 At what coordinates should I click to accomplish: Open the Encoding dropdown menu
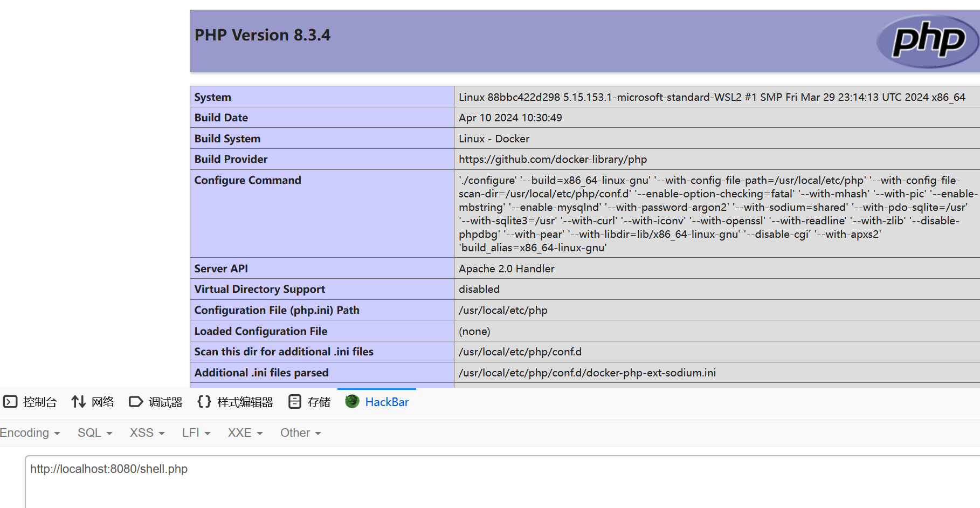coord(30,433)
